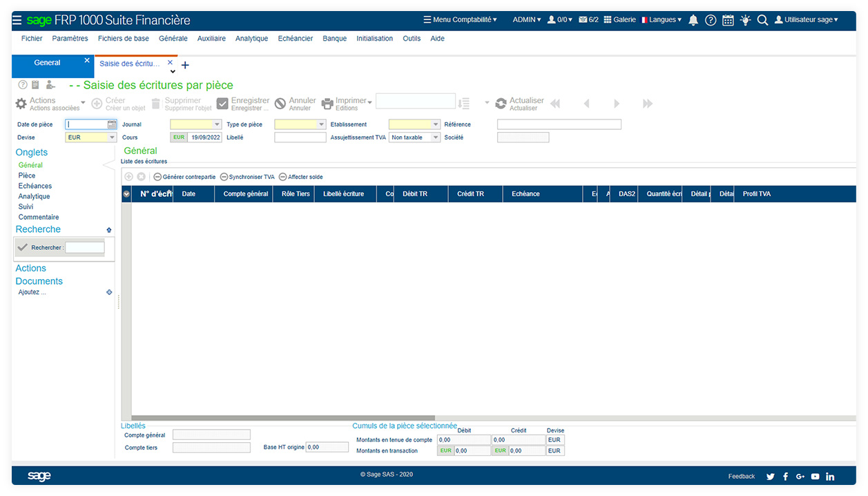This screenshot has width=868, height=496.
Task: Go to the first record with the double-left arrow
Action: [554, 104]
